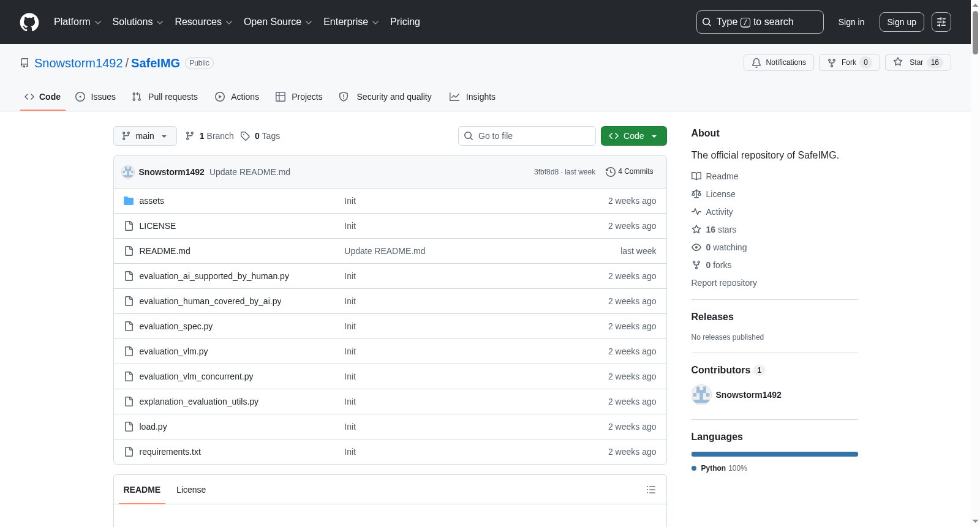
Task: Click the magnifier icon in the search bar
Action: 707,22
